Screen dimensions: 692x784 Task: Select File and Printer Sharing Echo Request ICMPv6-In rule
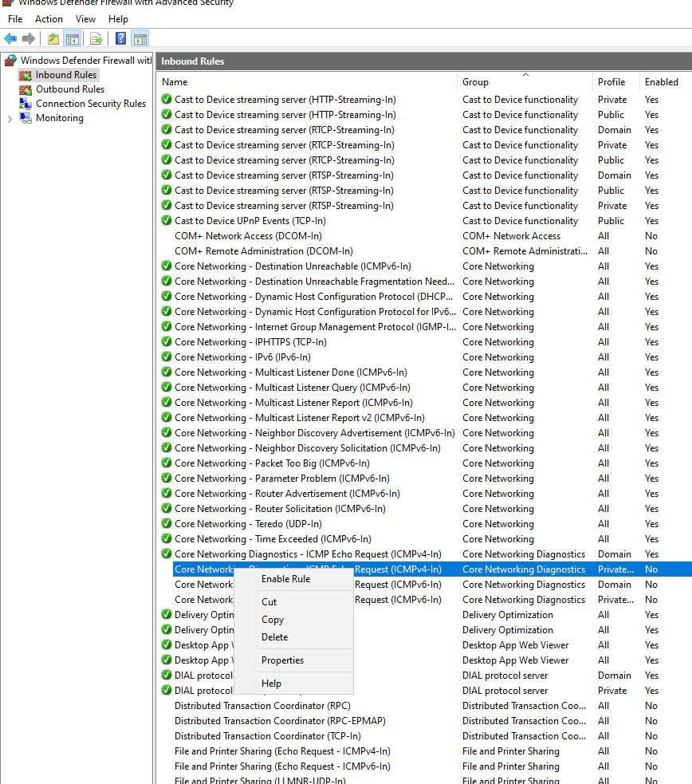pos(282,766)
